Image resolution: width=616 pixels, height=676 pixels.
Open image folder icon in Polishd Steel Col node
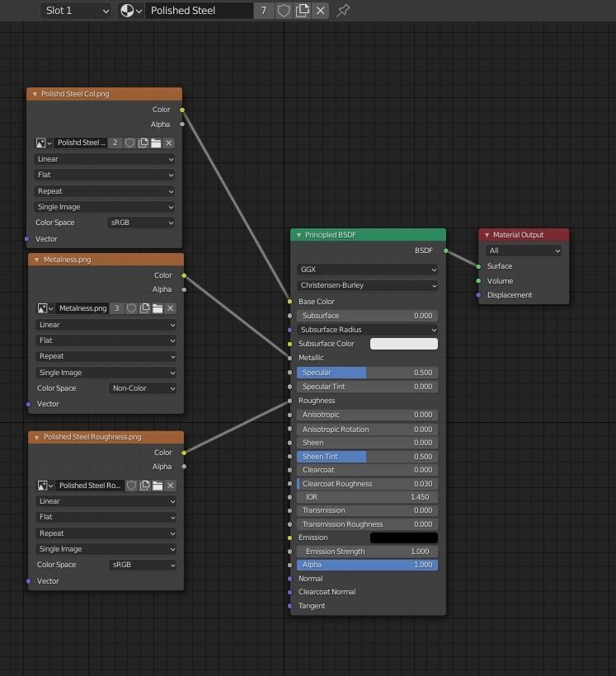[x=156, y=143]
